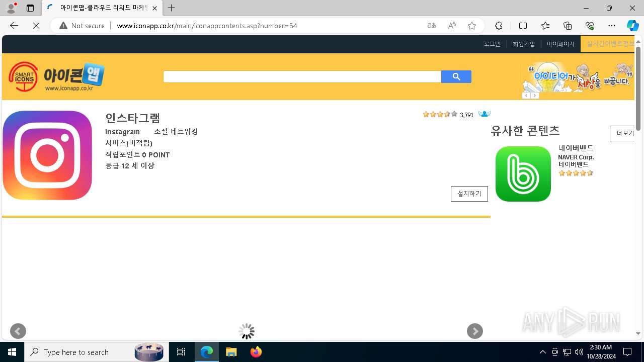Image resolution: width=644 pixels, height=362 pixels.
Task: Click the page vertical scrollbar thumb
Action: tap(638, 88)
